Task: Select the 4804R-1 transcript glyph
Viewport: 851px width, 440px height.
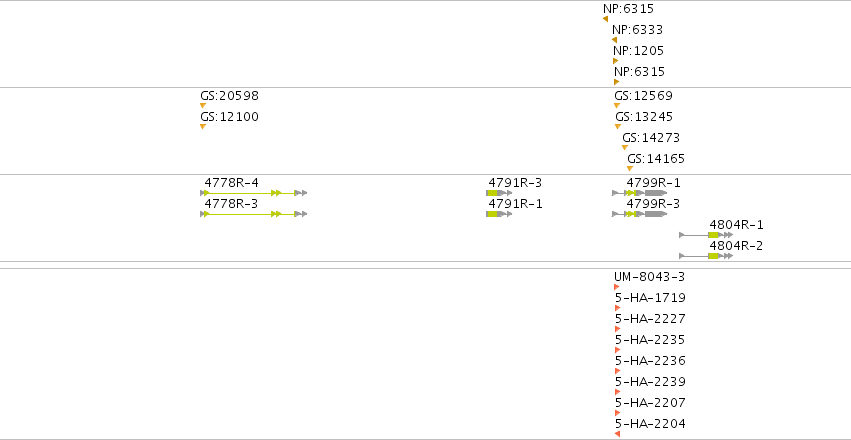Action: (706, 235)
